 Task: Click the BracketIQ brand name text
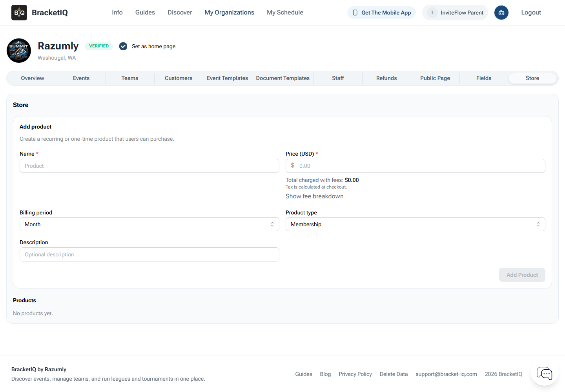pyautogui.click(x=50, y=13)
